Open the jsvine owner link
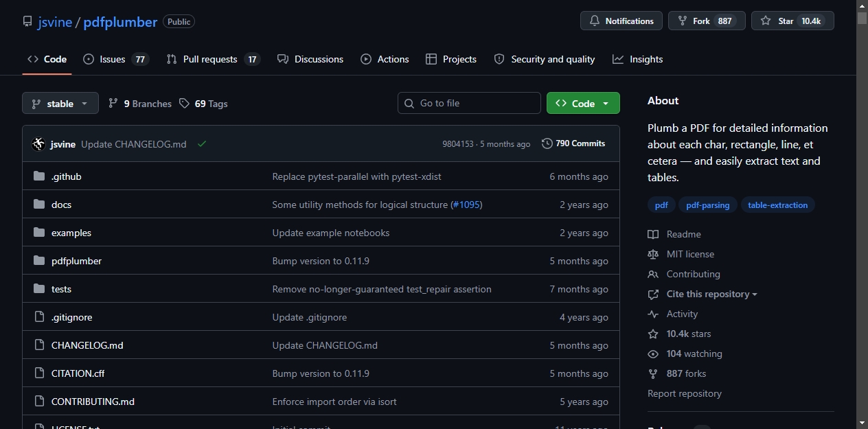The image size is (868, 429). pyautogui.click(x=55, y=22)
